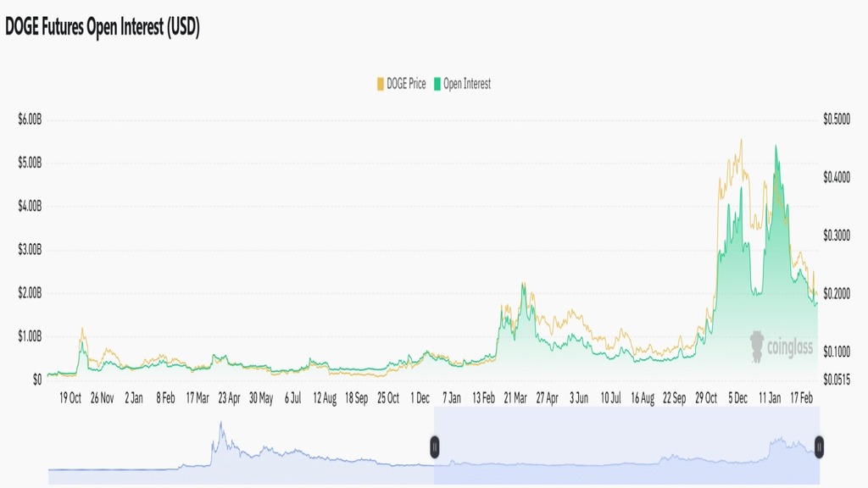The image size is (868, 488).
Task: Select the $0.3000 right axis label
Action: (837, 236)
